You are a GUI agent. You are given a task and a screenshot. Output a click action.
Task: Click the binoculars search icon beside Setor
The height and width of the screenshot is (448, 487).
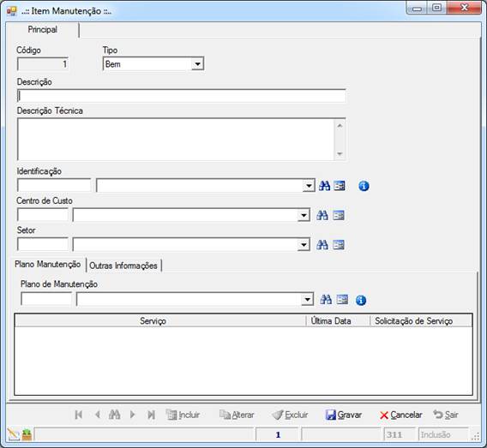click(322, 245)
